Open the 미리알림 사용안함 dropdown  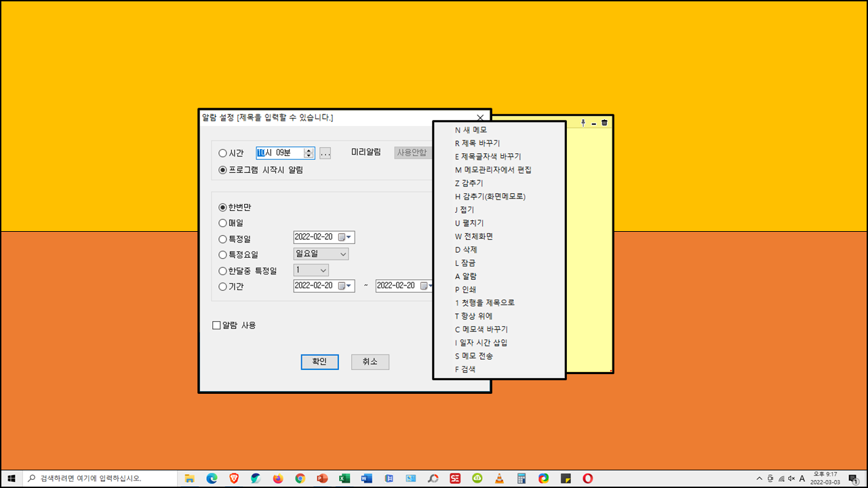point(413,152)
